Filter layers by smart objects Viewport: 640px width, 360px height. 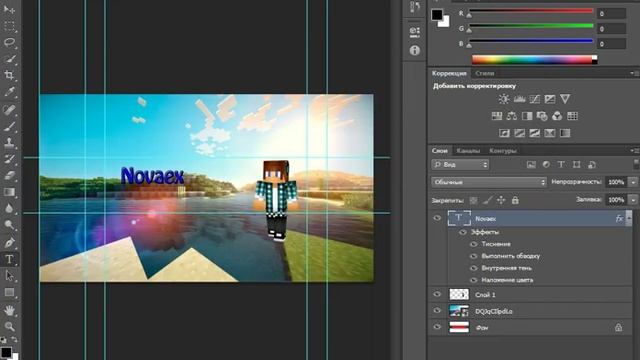592,164
